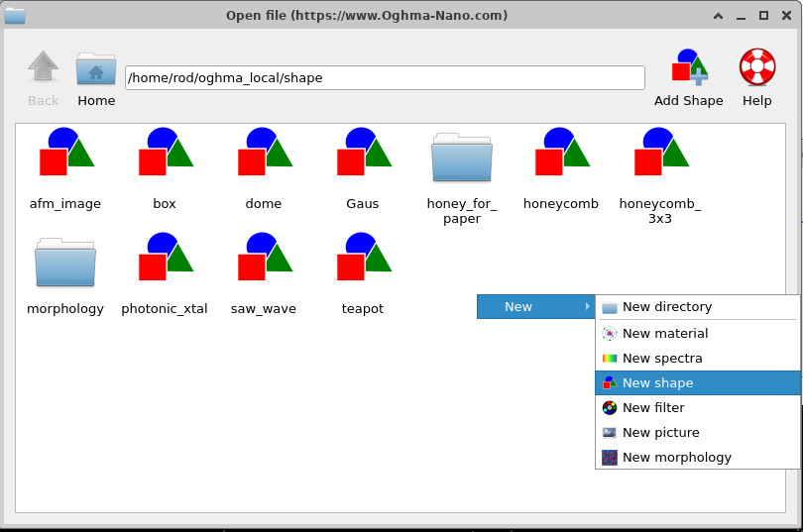Close the Open file window
This screenshot has height=532, width=803.
pos(786,16)
